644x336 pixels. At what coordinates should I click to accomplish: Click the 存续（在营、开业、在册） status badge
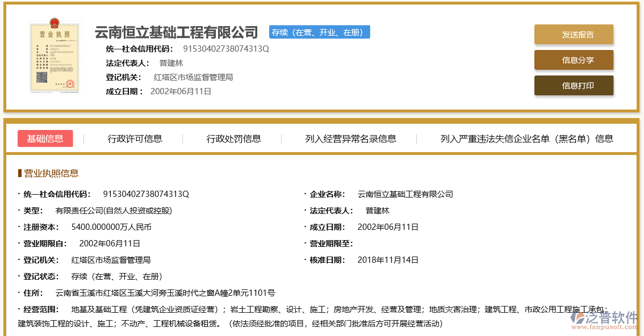319,32
